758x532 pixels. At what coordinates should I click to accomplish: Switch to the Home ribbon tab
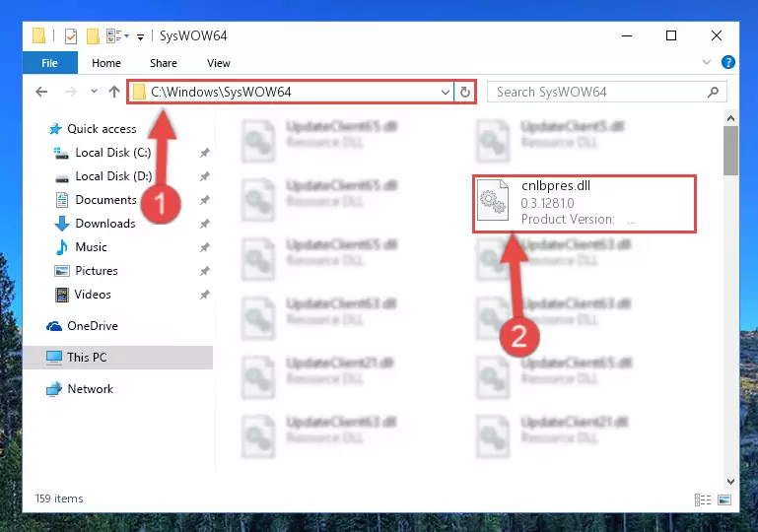pyautogui.click(x=106, y=63)
